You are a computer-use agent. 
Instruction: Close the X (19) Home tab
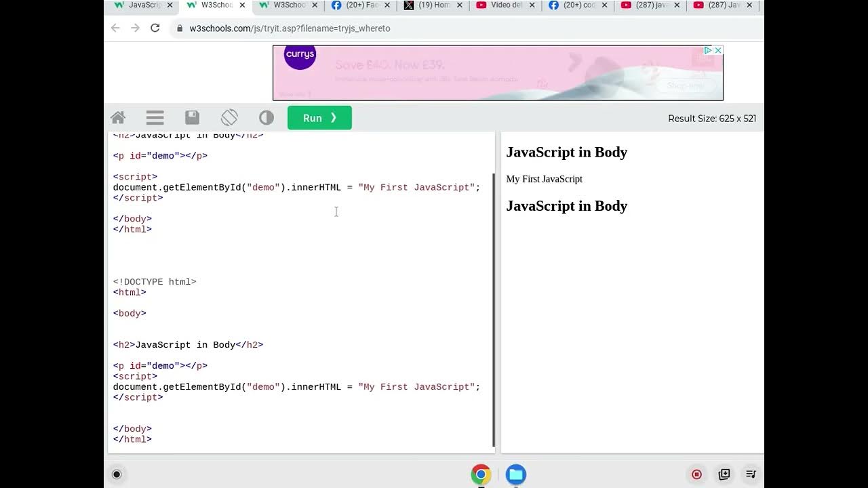tap(459, 5)
